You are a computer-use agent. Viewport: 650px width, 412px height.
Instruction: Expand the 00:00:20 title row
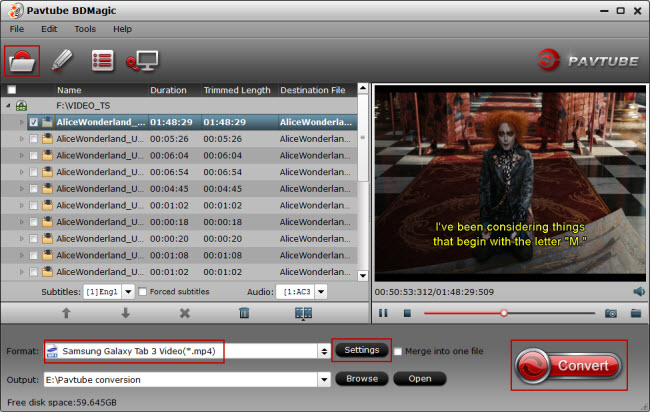pyautogui.click(x=22, y=239)
